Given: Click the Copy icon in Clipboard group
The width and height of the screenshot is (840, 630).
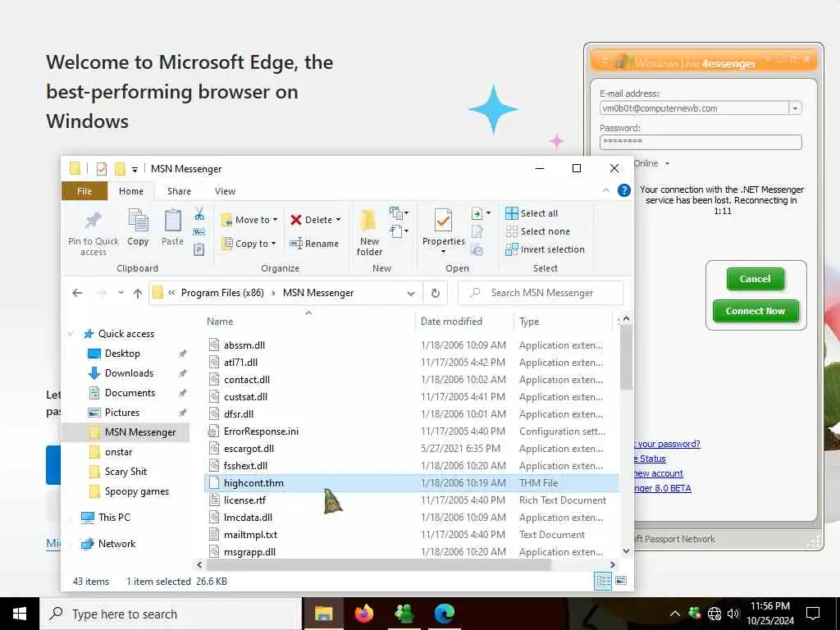Looking at the screenshot, I should pos(138,221).
